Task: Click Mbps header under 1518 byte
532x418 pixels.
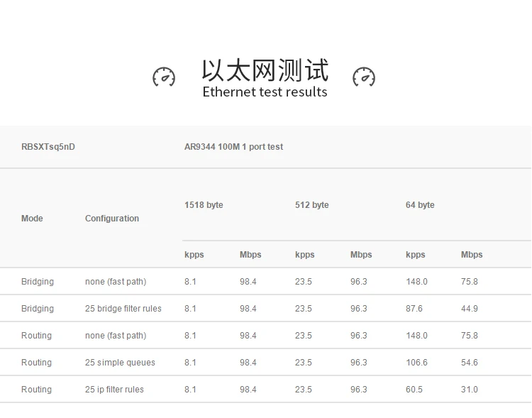Action: (250, 255)
